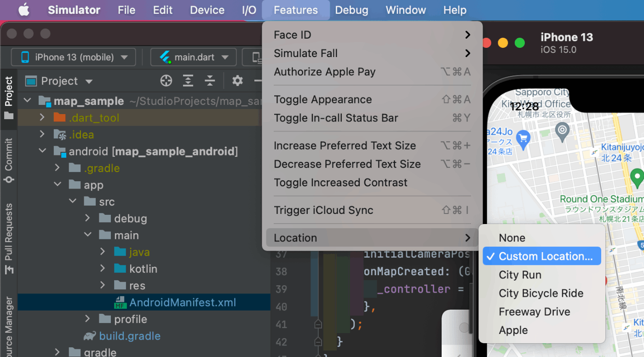Image resolution: width=644 pixels, height=357 pixels.
Task: Open the Edit menu
Action: point(163,10)
